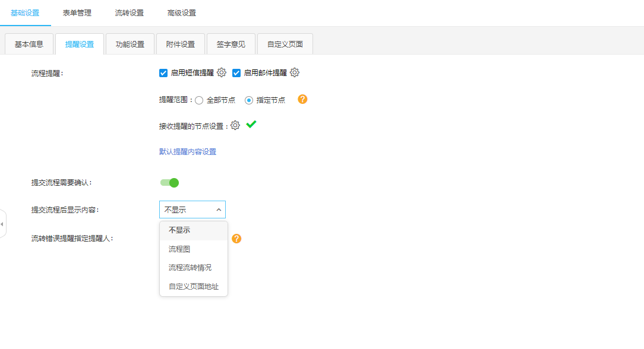The width and height of the screenshot is (644, 349).
Task: Expand the collapsed left side panel handle
Action: [x=2, y=224]
